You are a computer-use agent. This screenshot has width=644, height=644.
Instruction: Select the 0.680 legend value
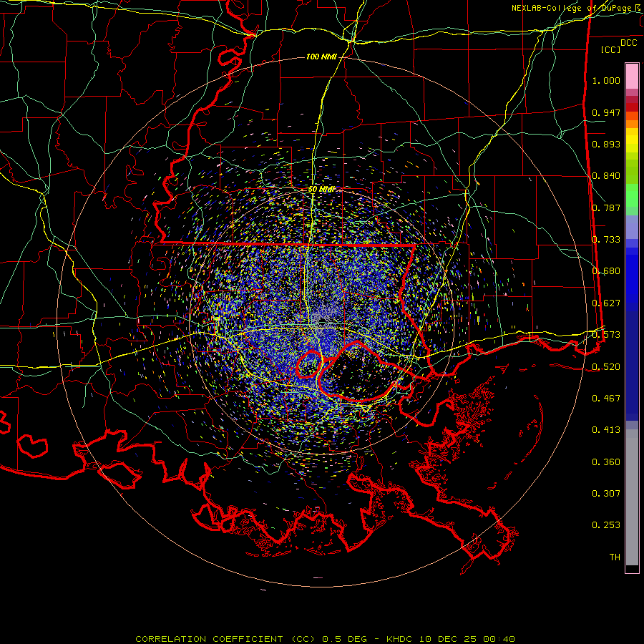pos(606,271)
